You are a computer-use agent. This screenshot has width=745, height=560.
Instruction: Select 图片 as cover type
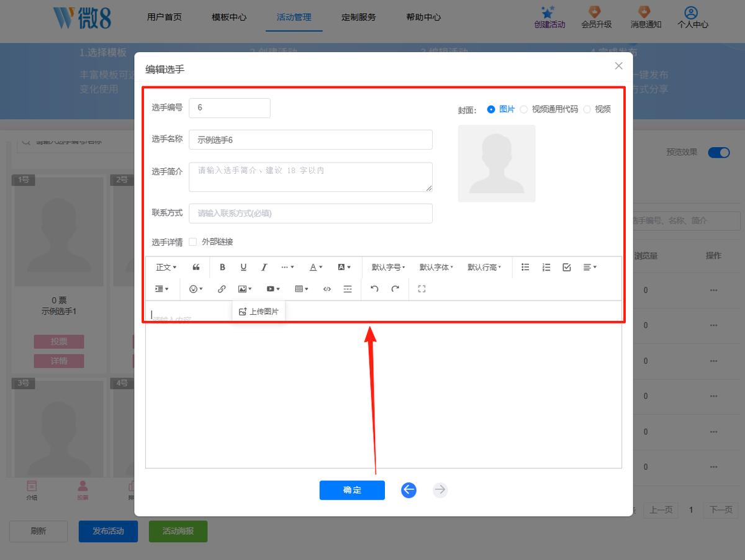501,109
